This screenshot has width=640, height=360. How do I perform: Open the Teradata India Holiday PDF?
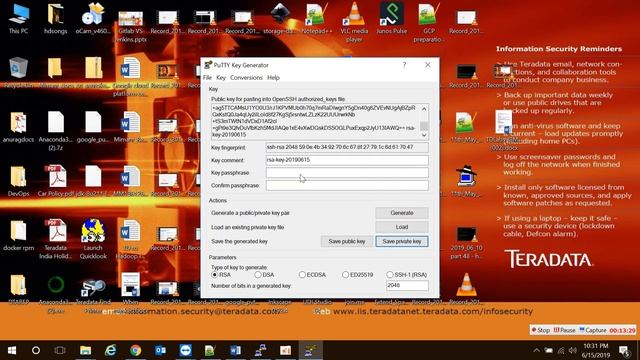(56, 239)
